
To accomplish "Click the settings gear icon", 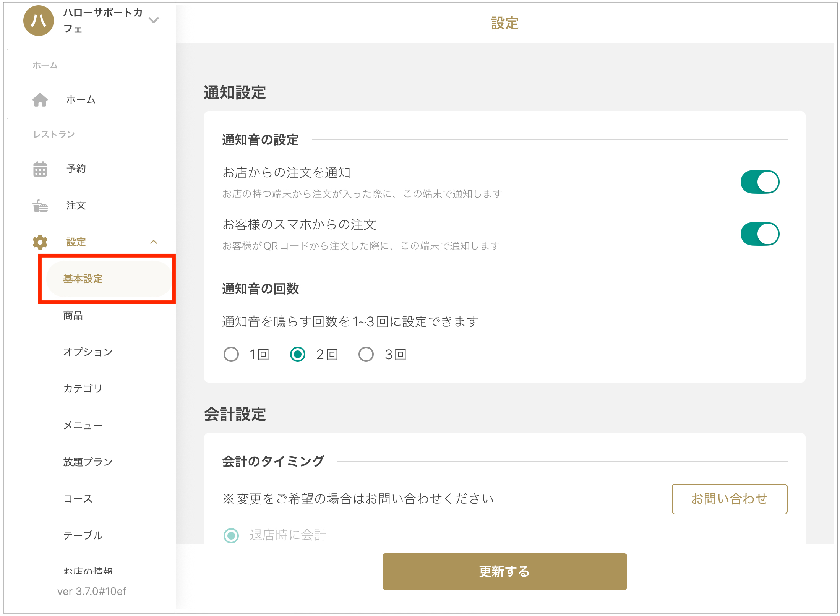I will [40, 242].
